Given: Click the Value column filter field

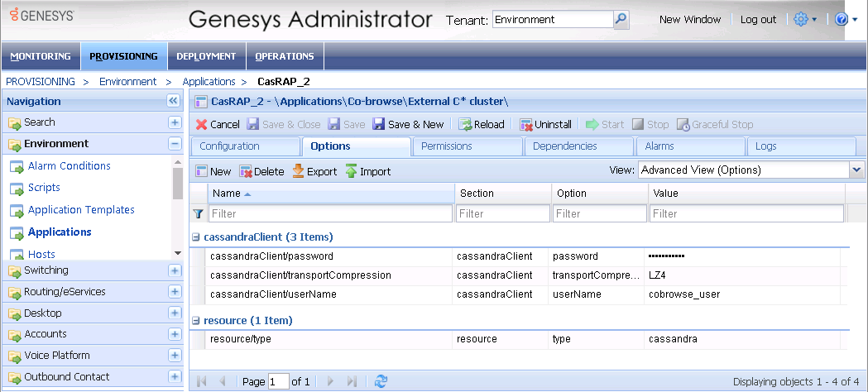Looking at the screenshot, I should tap(746, 213).
